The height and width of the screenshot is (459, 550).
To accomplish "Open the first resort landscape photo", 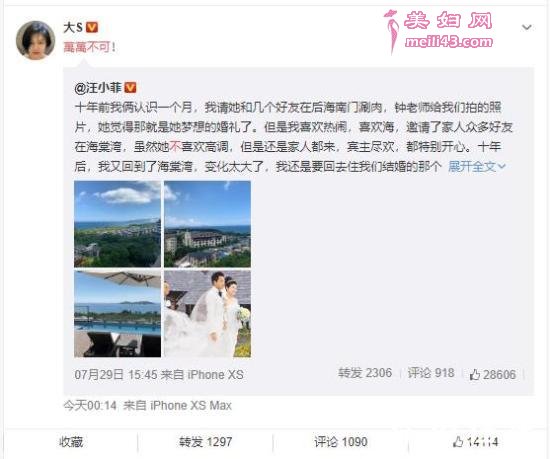I will [x=118, y=224].
